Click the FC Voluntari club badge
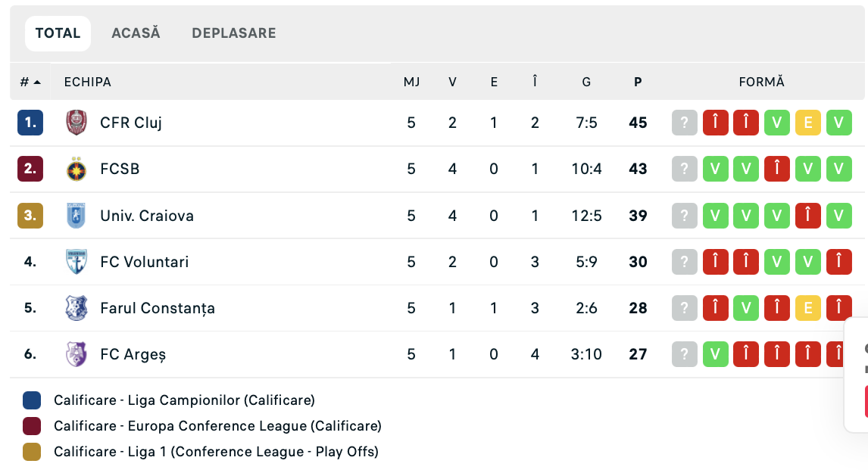The width and height of the screenshot is (868, 473). click(x=76, y=262)
